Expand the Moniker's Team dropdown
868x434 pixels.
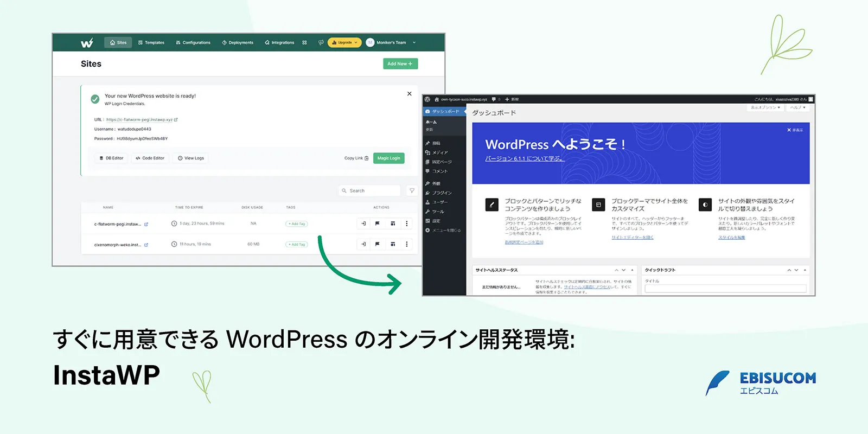tap(414, 42)
